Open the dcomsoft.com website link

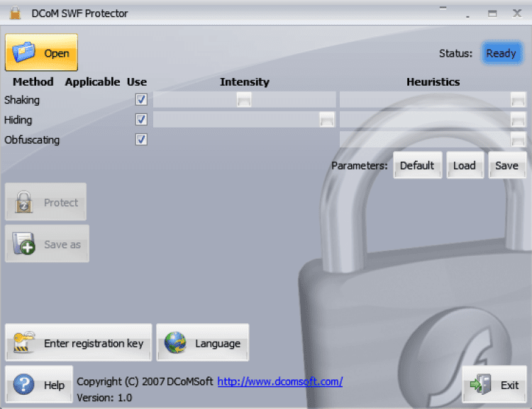pyautogui.click(x=280, y=381)
